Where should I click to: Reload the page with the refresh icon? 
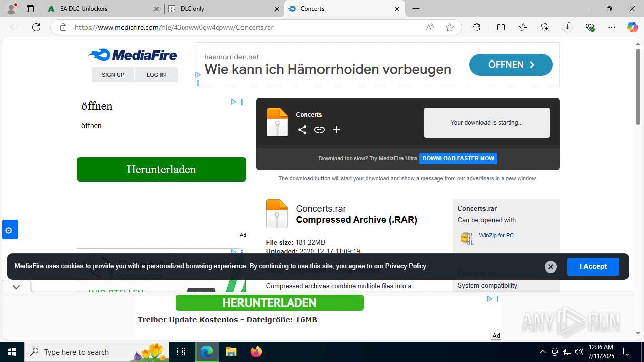tap(36, 27)
